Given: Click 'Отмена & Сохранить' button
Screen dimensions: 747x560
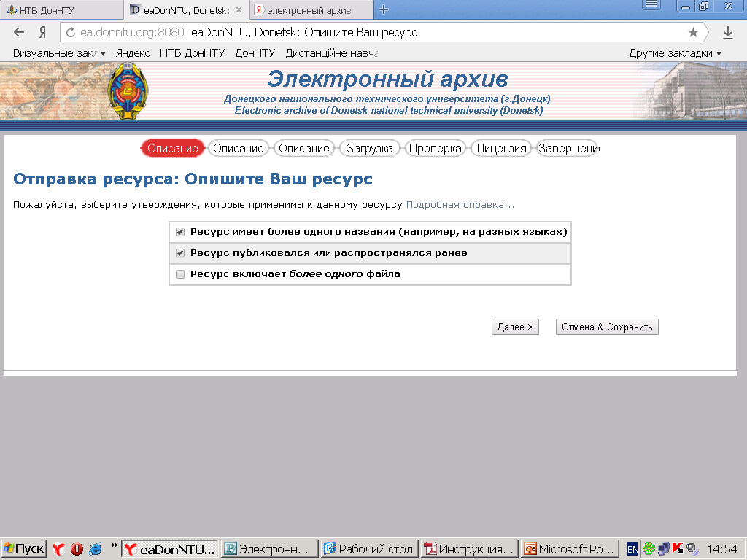Looking at the screenshot, I should [607, 327].
